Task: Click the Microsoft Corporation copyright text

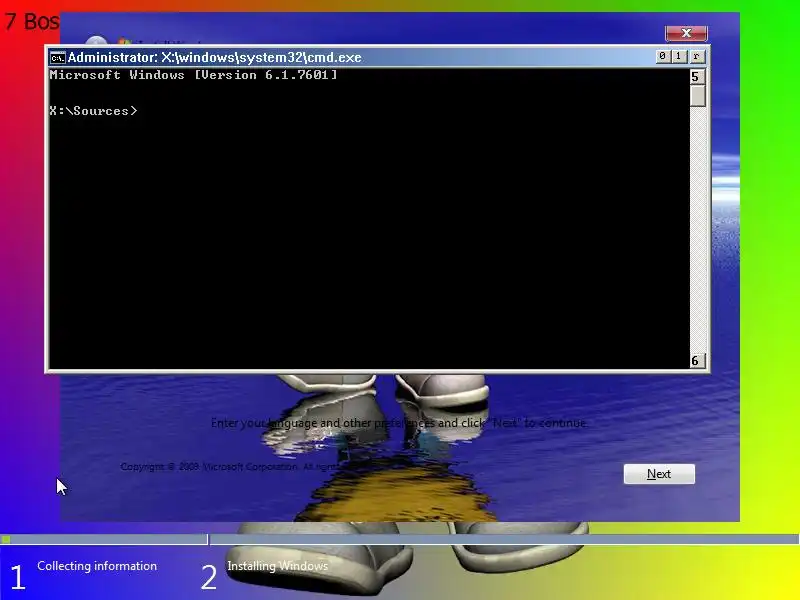Action: (x=228, y=466)
